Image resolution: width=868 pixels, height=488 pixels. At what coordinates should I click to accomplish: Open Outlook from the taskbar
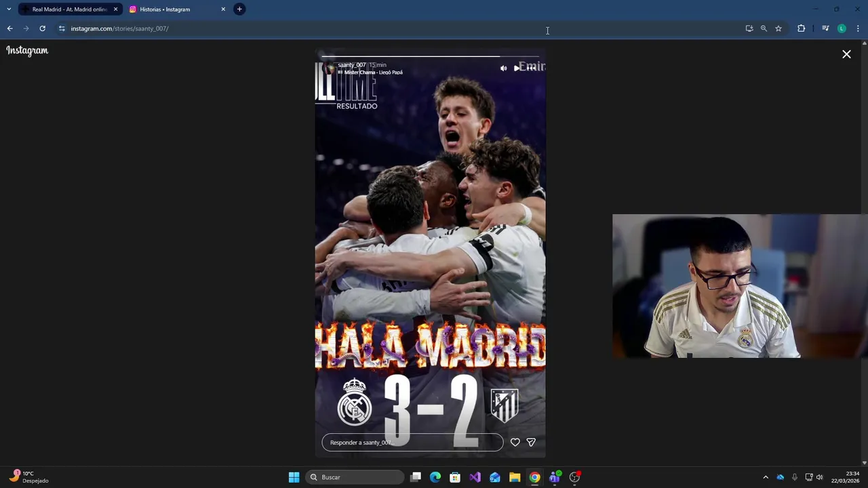tap(495, 477)
